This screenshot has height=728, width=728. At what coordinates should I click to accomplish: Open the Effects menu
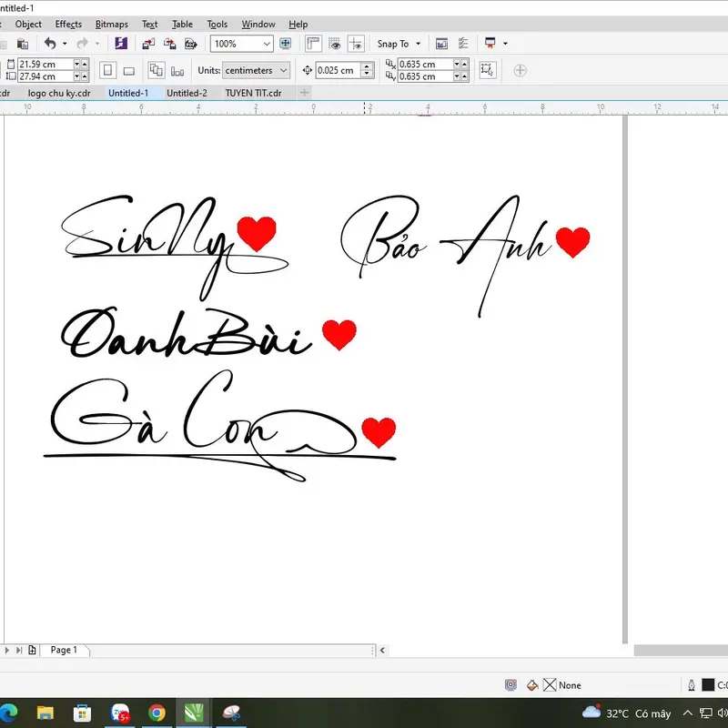(68, 25)
